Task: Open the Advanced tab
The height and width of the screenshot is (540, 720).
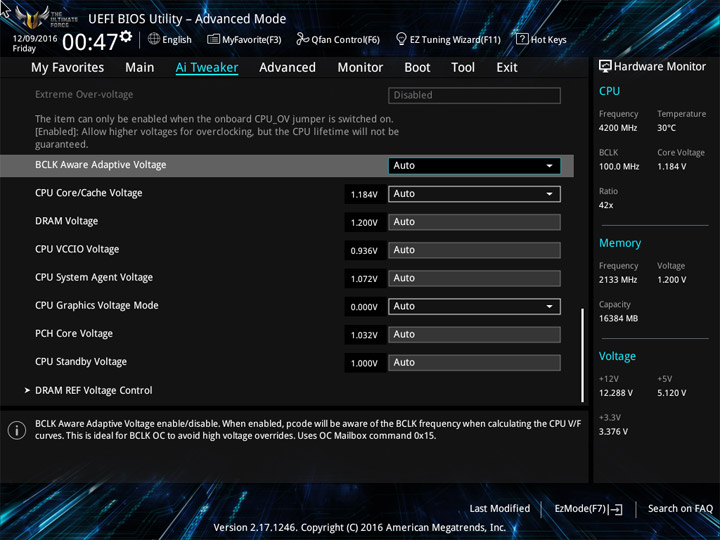Action: pyautogui.click(x=287, y=68)
